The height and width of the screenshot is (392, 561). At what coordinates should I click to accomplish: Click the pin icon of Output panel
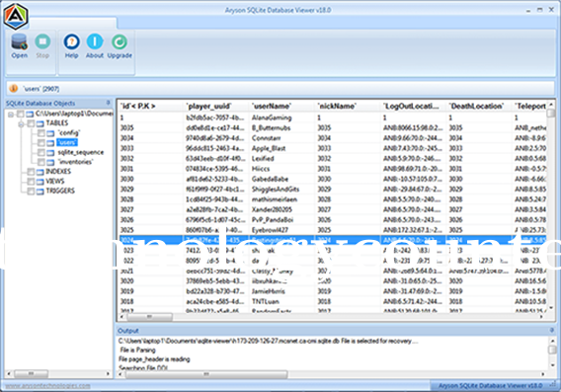[x=551, y=330]
